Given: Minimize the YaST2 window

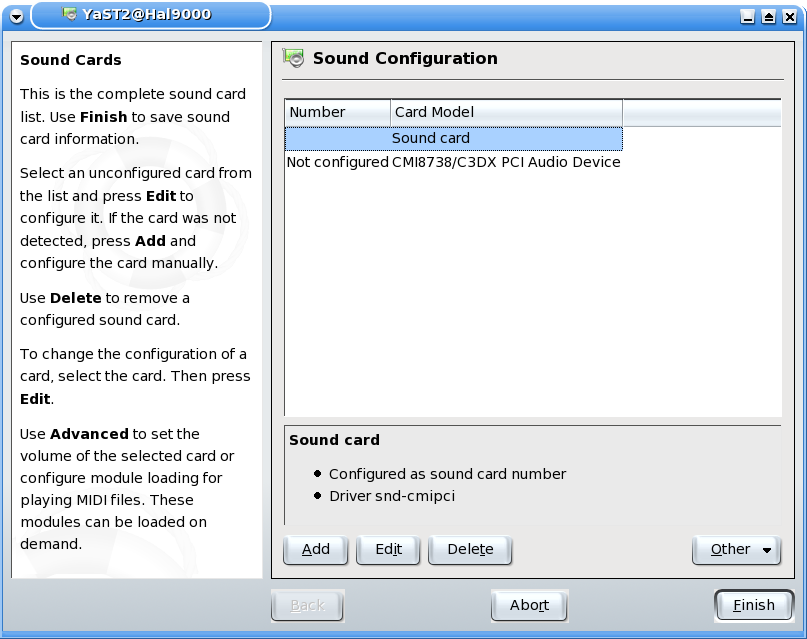Looking at the screenshot, I should coord(747,16).
